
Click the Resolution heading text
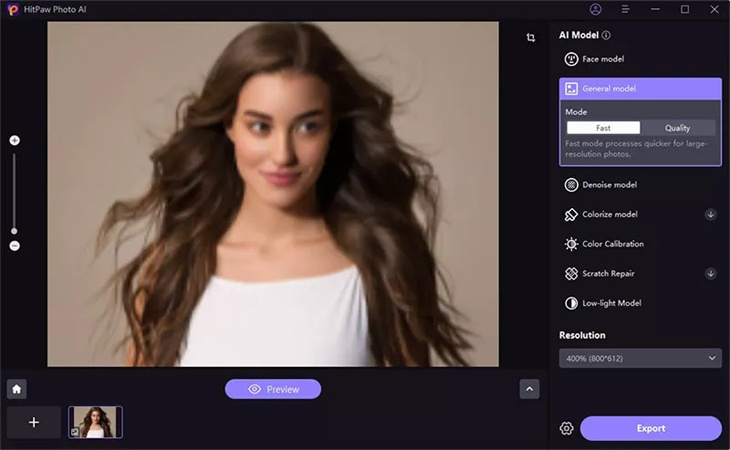point(582,335)
